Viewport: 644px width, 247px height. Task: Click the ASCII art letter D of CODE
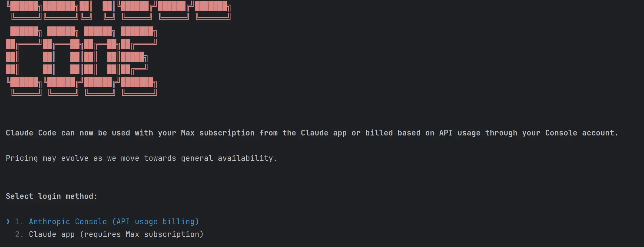100,61
